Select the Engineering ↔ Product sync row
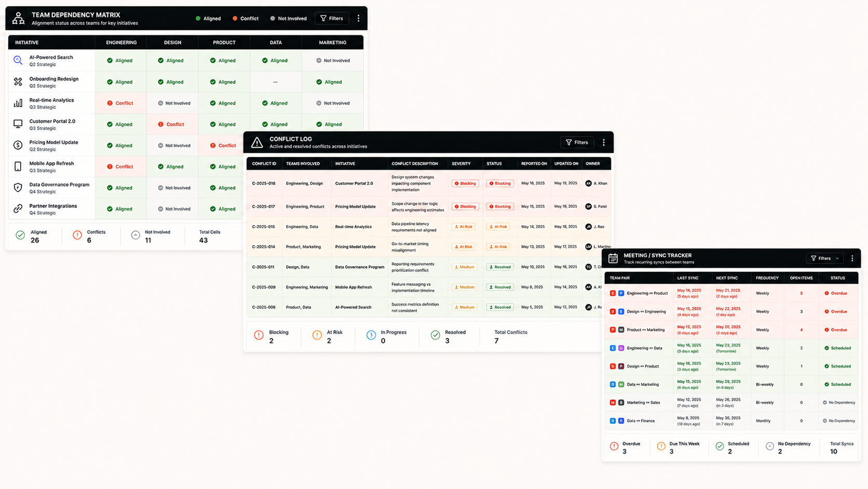868x489 pixels. point(731,293)
